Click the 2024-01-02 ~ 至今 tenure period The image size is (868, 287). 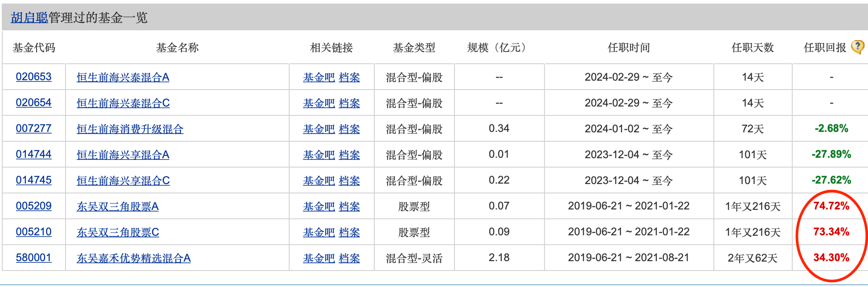(629, 129)
